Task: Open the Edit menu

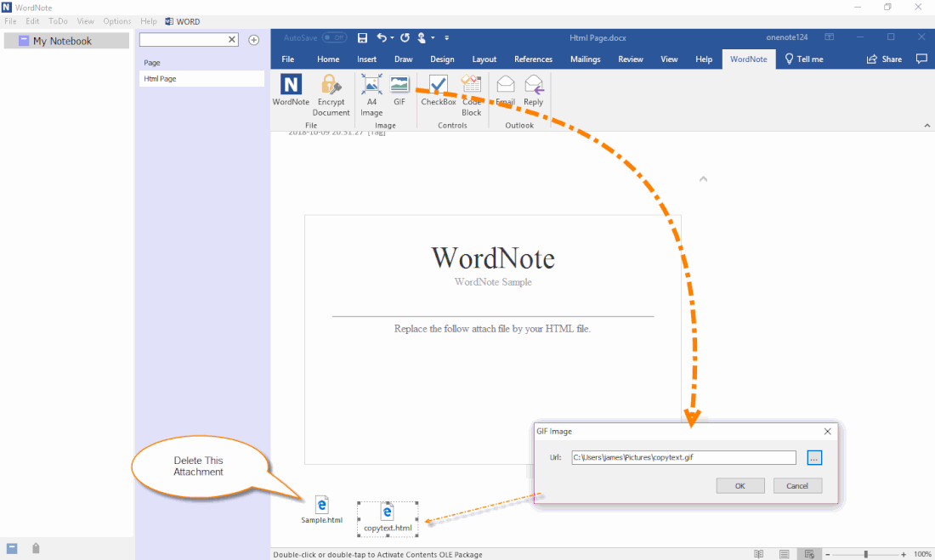Action: (32, 21)
